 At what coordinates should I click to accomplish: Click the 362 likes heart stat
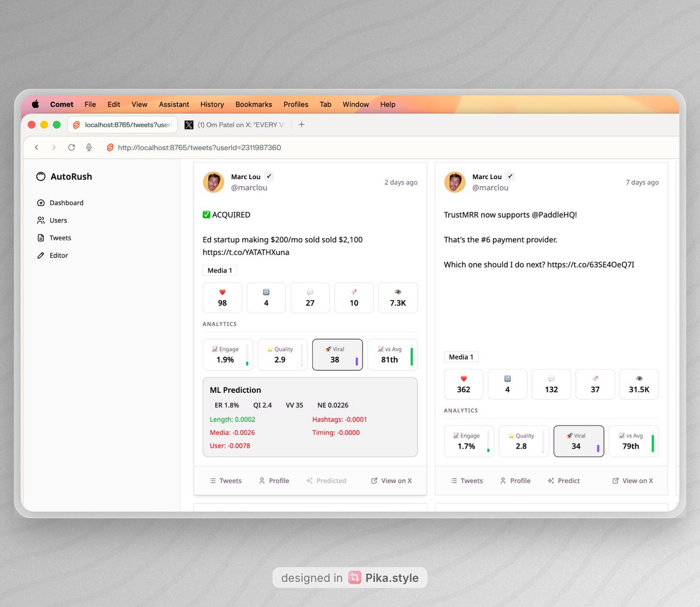[464, 384]
